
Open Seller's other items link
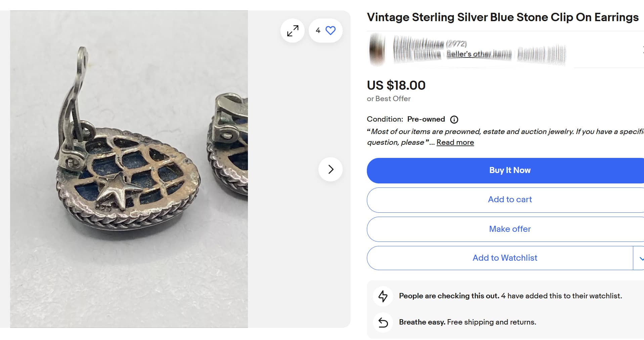(479, 54)
